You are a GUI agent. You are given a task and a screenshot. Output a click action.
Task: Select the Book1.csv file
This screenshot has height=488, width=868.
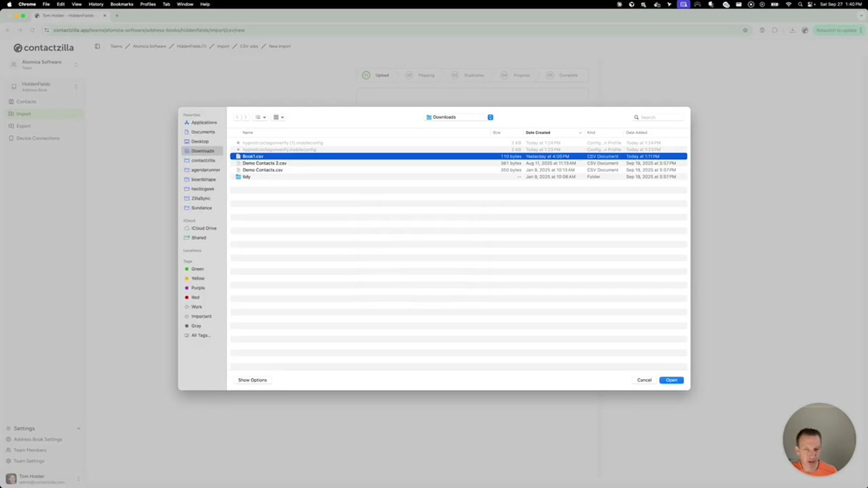coord(458,156)
